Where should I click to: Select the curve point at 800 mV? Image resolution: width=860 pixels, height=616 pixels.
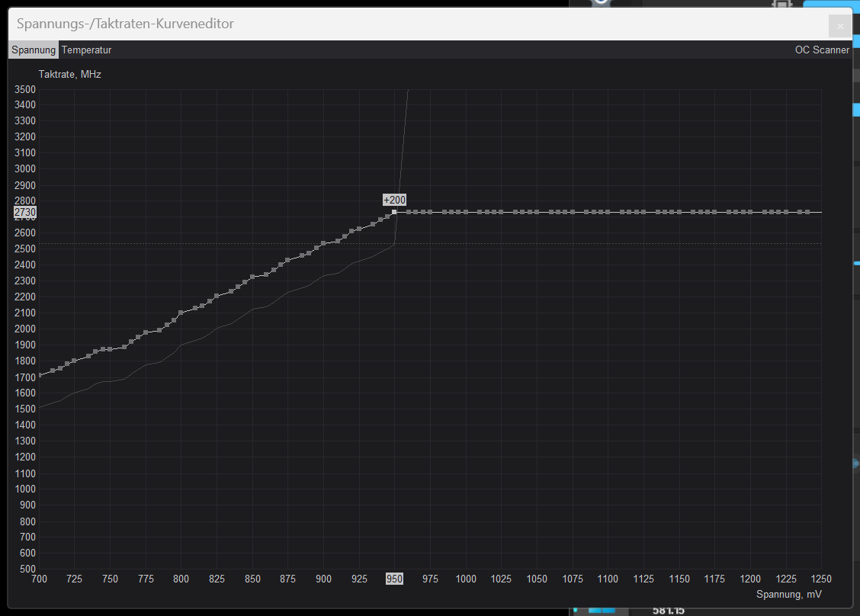point(181,311)
